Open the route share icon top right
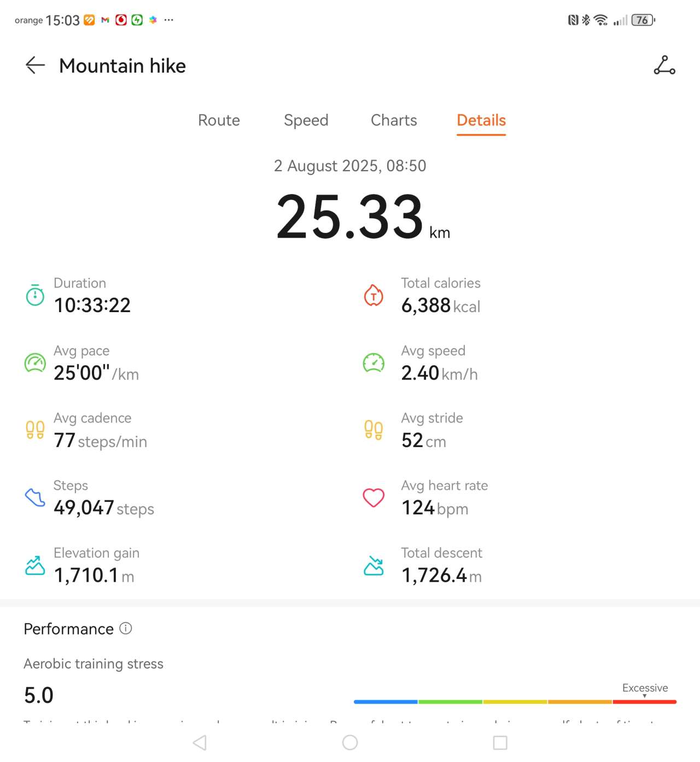The height and width of the screenshot is (762, 700). (x=664, y=65)
